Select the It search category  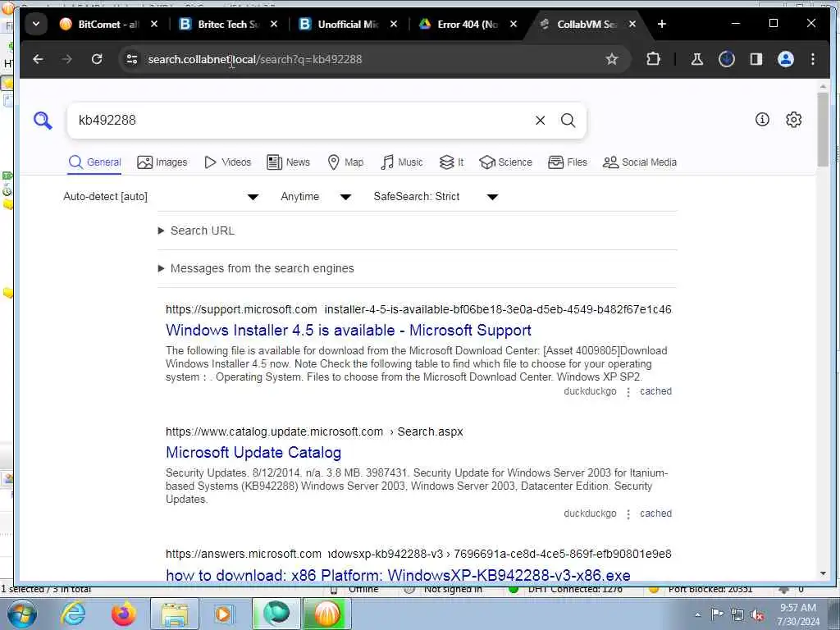tap(451, 162)
